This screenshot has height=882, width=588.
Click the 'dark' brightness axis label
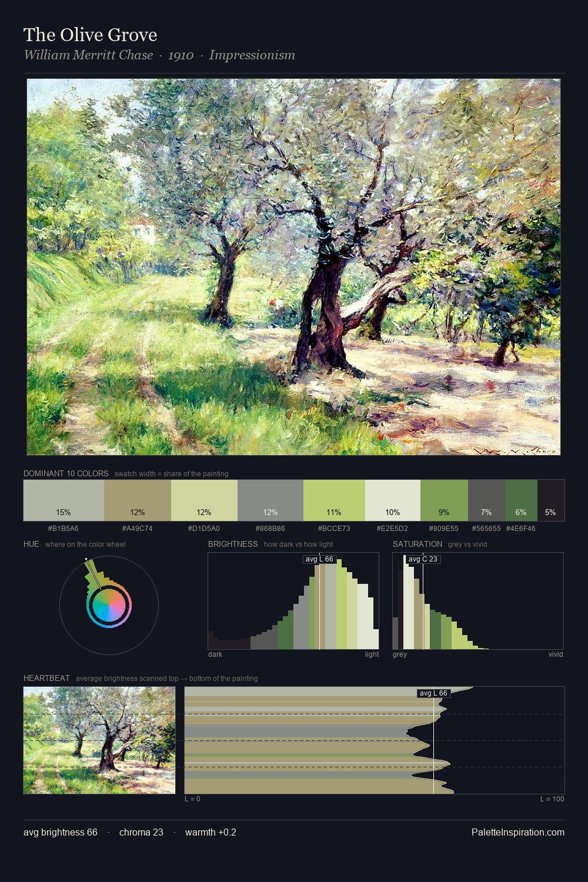[215, 654]
